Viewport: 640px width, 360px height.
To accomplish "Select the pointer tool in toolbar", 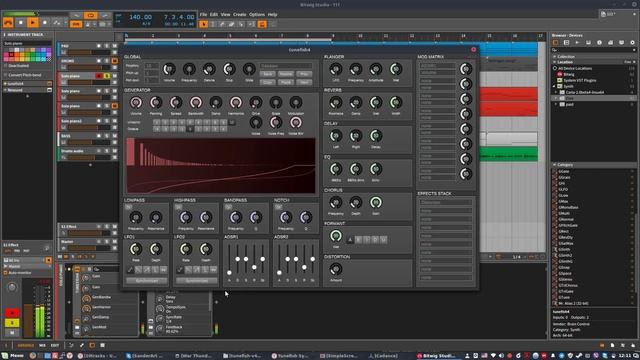I will tap(203, 24).
